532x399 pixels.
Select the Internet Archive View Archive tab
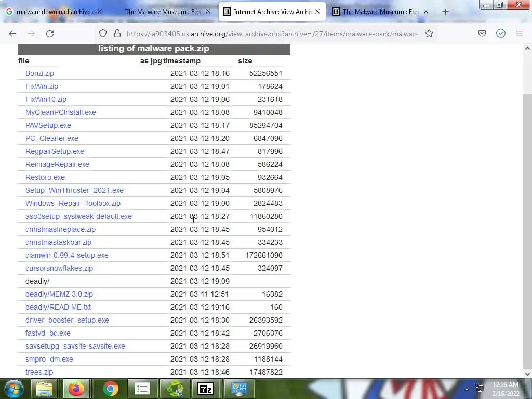click(272, 12)
